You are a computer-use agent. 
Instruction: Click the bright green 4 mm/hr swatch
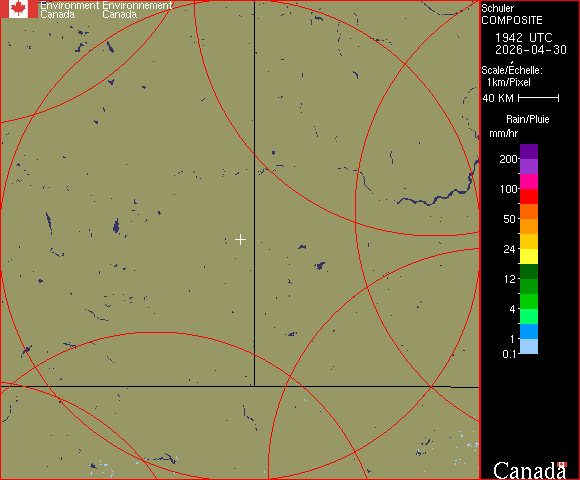(529, 301)
